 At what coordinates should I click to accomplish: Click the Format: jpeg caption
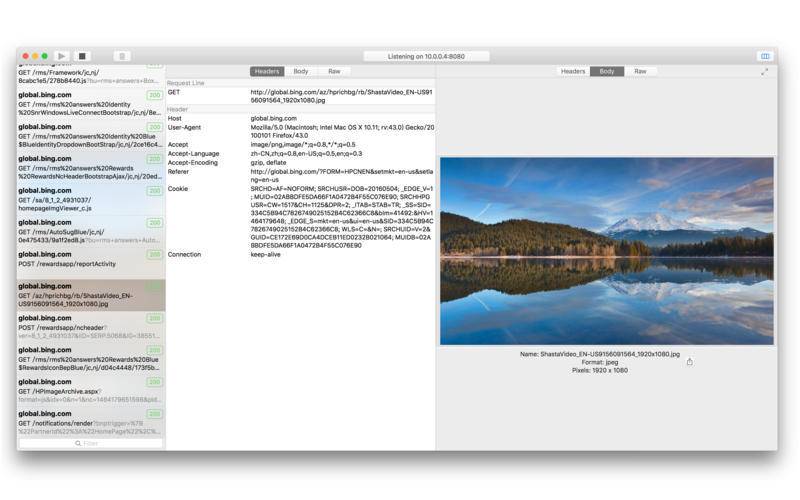(x=600, y=362)
